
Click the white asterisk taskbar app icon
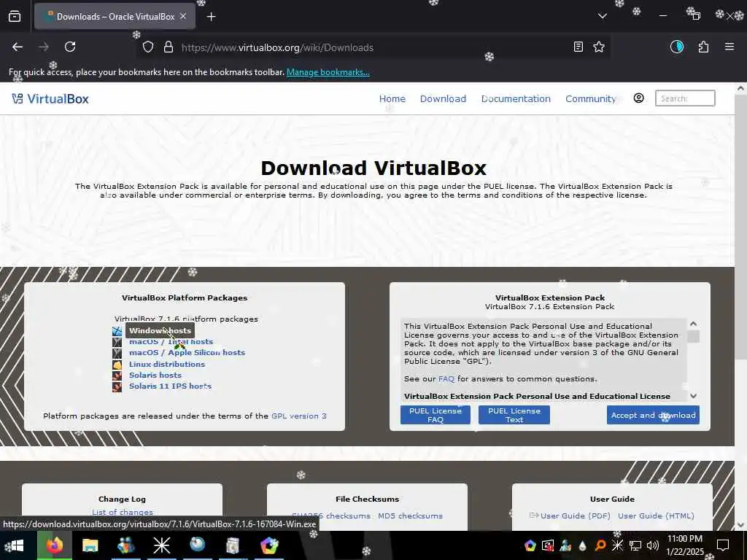point(161,545)
